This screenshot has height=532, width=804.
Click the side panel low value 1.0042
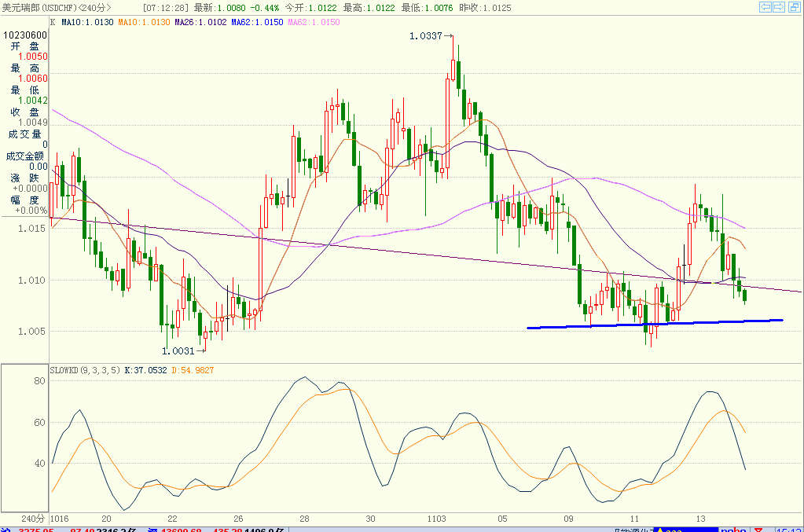(x=33, y=101)
